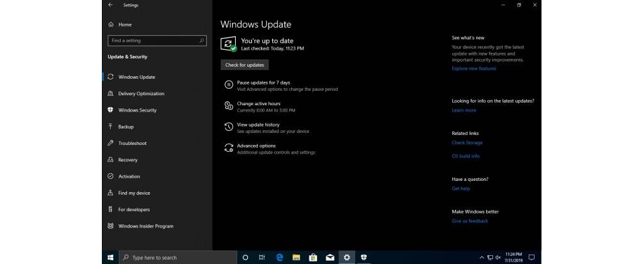Click the Delivery Optimization icon

[x=111, y=93]
